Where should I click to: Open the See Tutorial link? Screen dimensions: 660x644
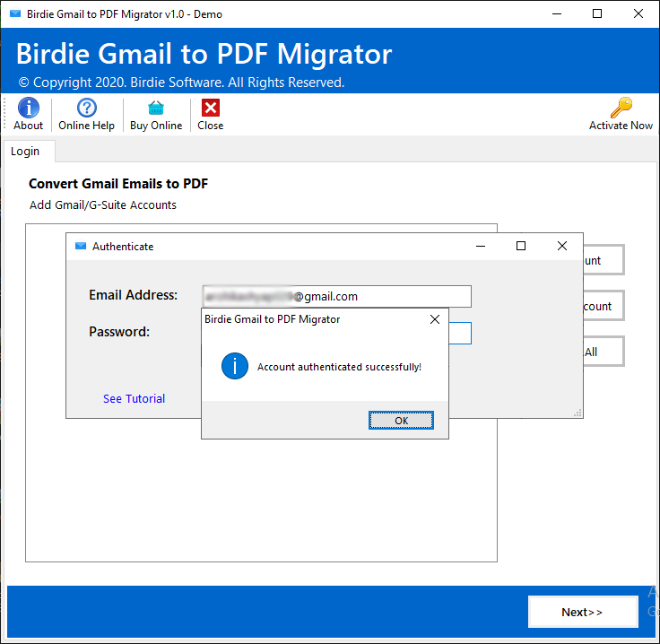[134, 398]
